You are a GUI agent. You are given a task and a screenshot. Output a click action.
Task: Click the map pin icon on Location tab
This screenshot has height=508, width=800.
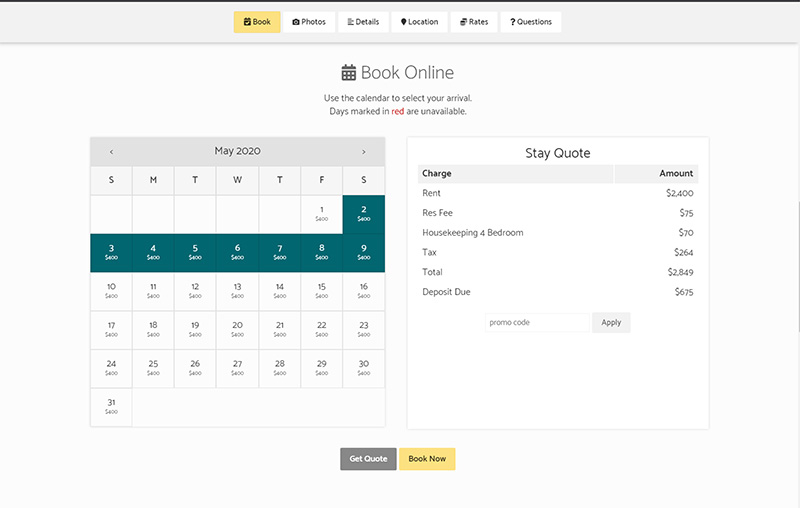pos(403,22)
